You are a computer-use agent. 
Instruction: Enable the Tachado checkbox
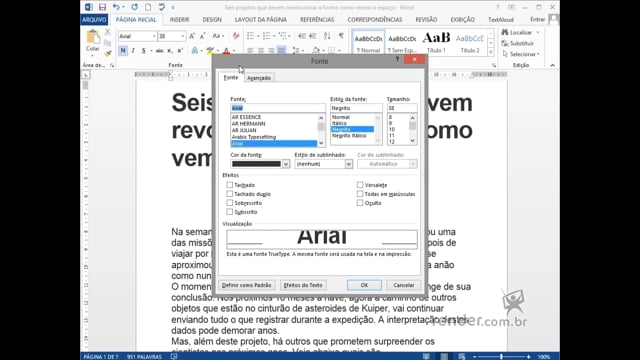pyautogui.click(x=229, y=185)
